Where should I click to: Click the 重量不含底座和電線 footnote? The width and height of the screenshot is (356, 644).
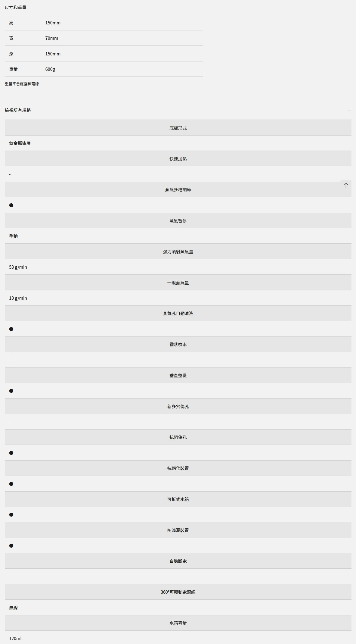pos(22,84)
